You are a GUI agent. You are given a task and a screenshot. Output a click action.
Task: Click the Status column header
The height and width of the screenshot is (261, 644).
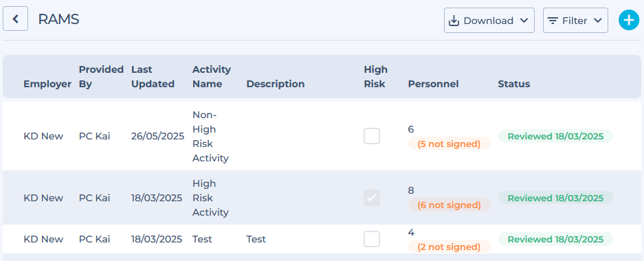click(x=514, y=84)
